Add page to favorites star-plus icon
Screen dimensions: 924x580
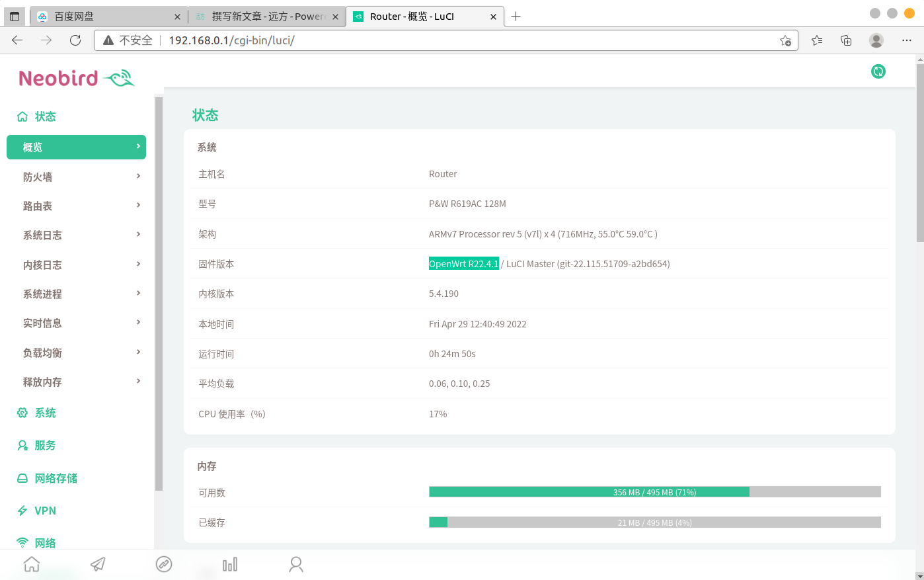[785, 40]
